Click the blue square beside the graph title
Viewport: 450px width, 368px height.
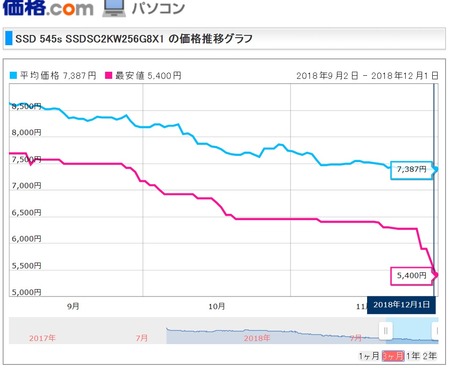click(x=9, y=38)
